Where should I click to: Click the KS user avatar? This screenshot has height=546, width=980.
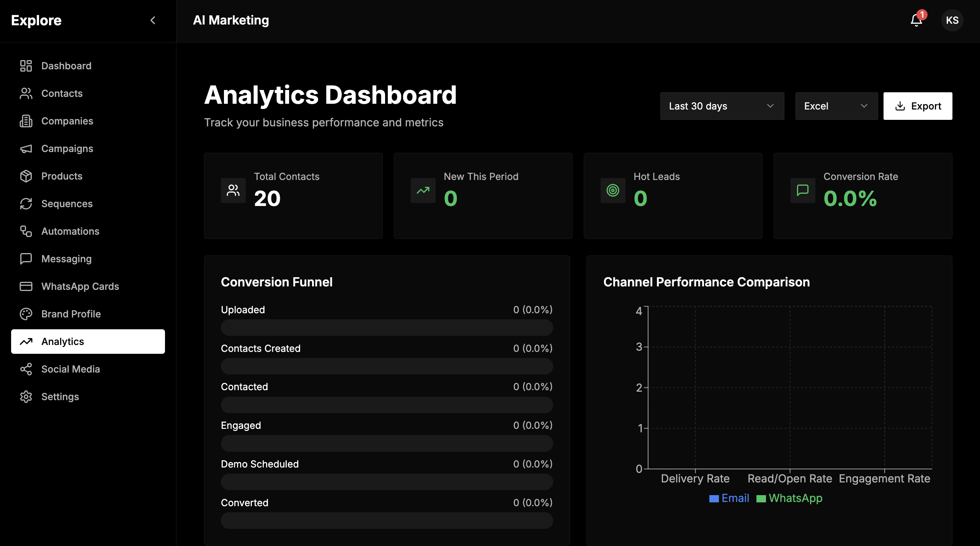952,20
